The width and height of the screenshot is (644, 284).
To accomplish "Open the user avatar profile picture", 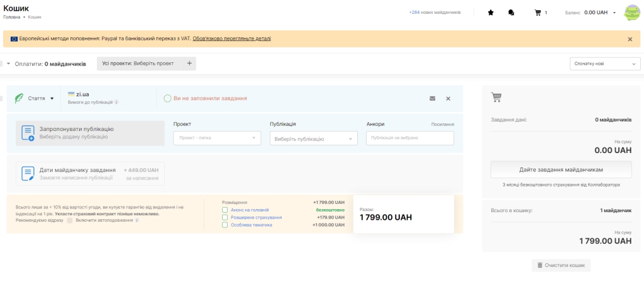I will point(631,13).
